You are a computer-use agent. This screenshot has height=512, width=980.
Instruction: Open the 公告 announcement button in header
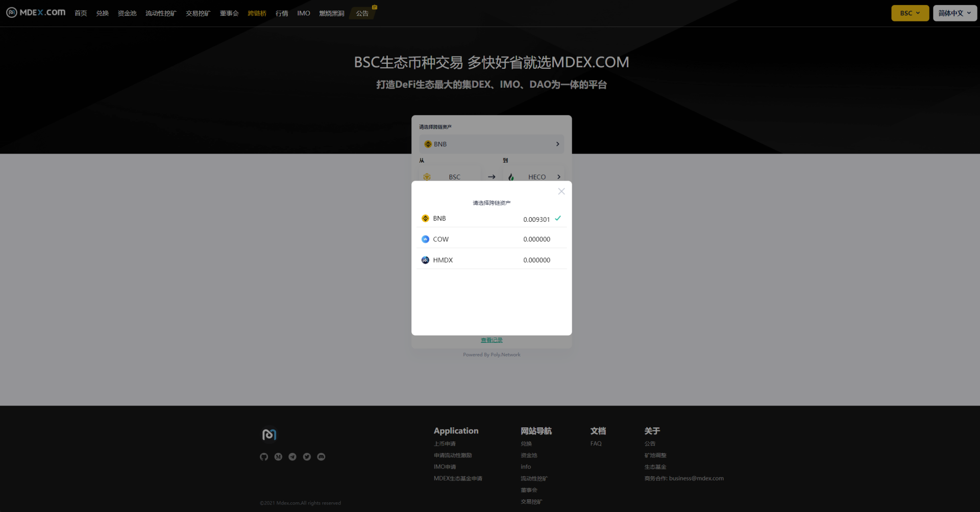(362, 13)
